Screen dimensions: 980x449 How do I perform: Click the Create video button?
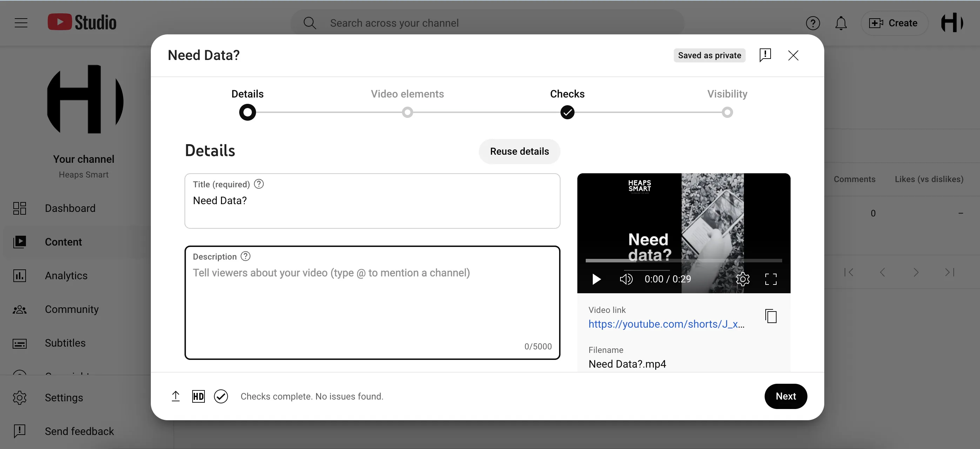point(894,23)
